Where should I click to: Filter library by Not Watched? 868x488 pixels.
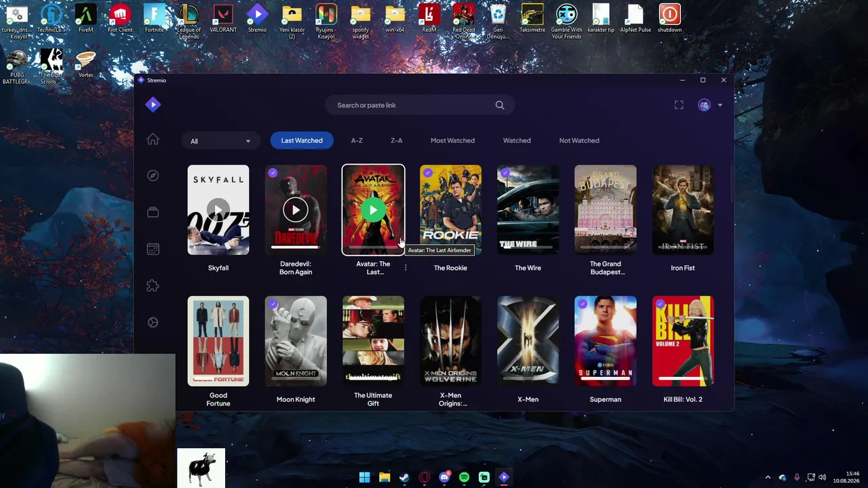pos(579,140)
